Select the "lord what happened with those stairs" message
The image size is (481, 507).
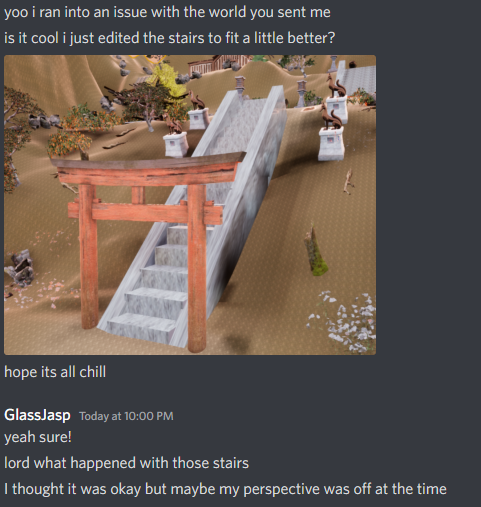[126, 463]
